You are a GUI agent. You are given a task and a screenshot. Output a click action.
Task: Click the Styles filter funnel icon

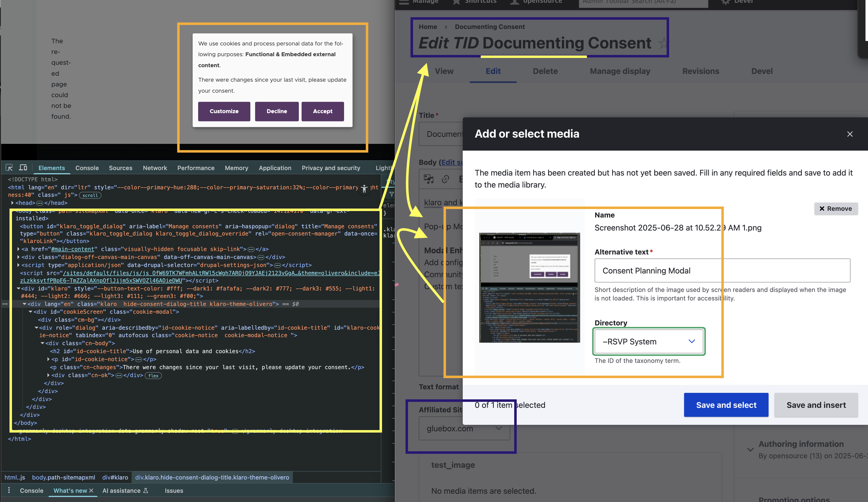(x=391, y=195)
